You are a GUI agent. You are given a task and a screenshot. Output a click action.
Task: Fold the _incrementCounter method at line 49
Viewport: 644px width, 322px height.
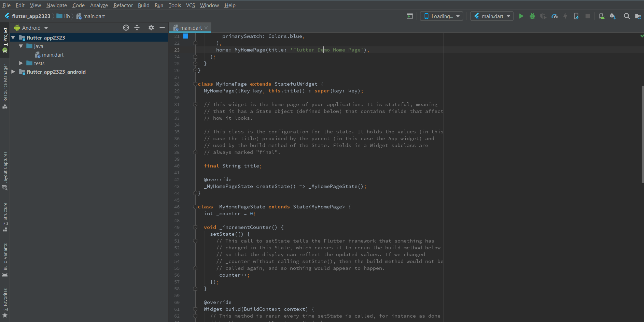tap(195, 227)
